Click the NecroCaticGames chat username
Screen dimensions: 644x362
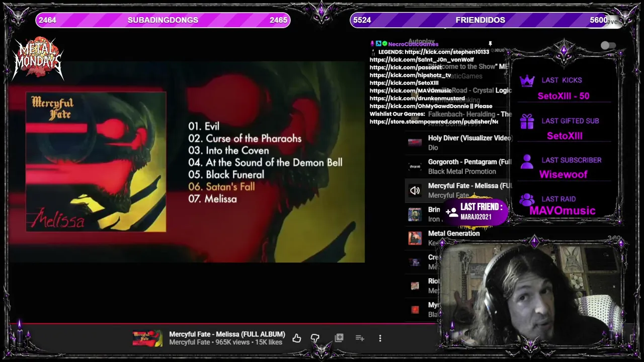(x=413, y=44)
